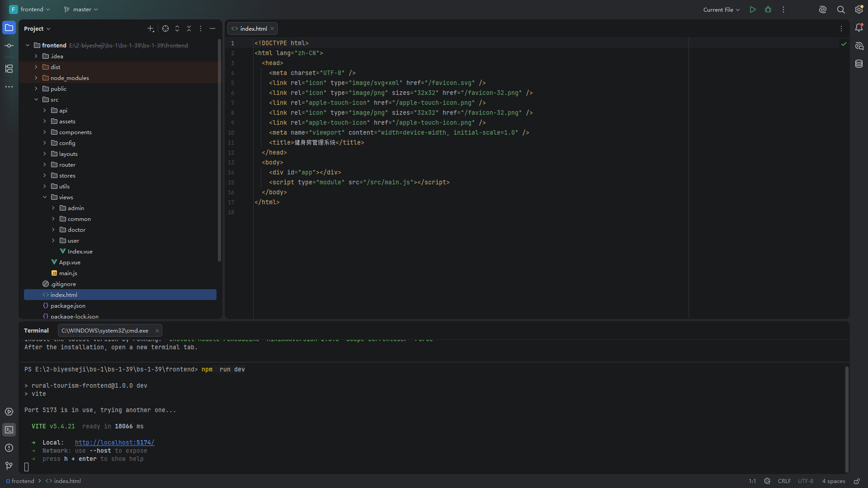Close the cmd.exe terminal tab
The height and width of the screenshot is (488, 868).
(x=157, y=331)
